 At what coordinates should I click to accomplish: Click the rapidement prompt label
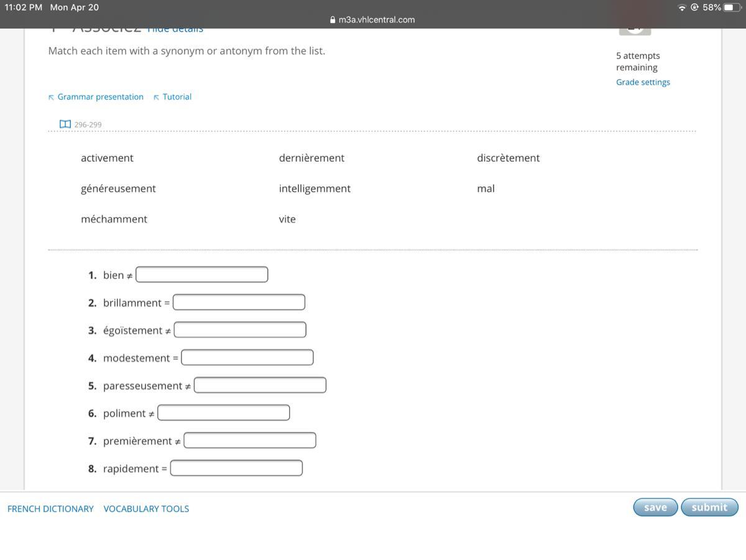coord(131,469)
